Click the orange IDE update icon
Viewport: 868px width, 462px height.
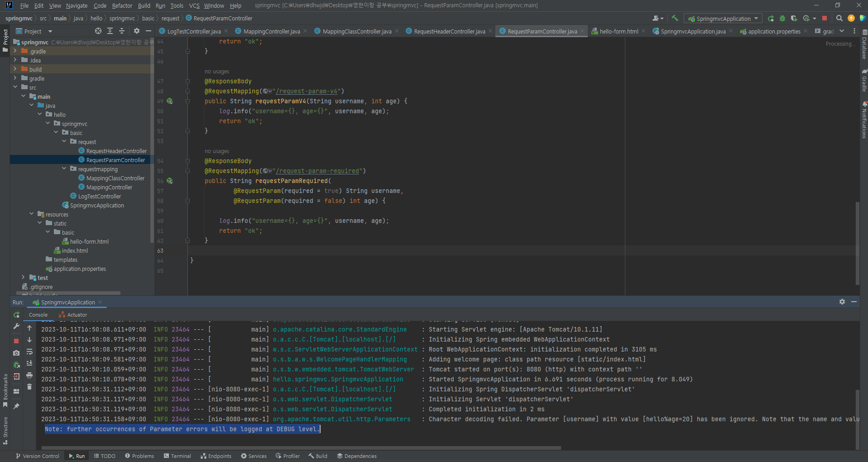(x=851, y=18)
